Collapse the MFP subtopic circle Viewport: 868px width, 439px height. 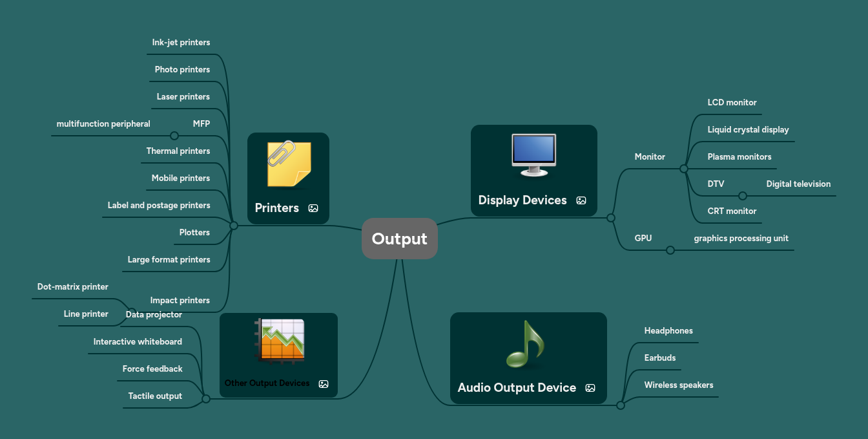click(x=174, y=136)
